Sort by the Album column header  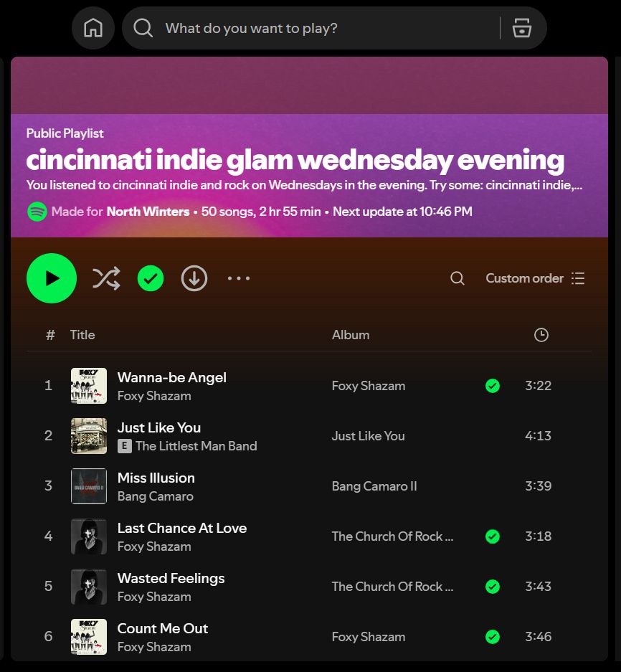tap(351, 335)
